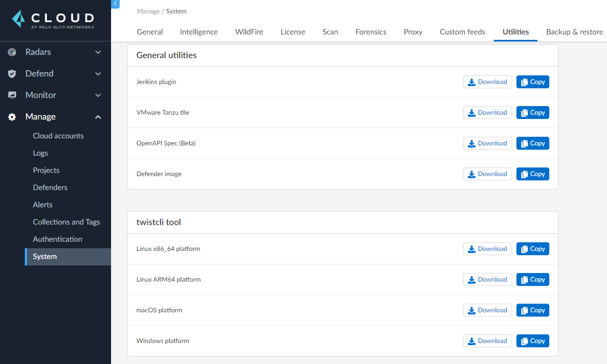
Task: Collapse the sidebar with the arrow toggle
Action: 115,4
